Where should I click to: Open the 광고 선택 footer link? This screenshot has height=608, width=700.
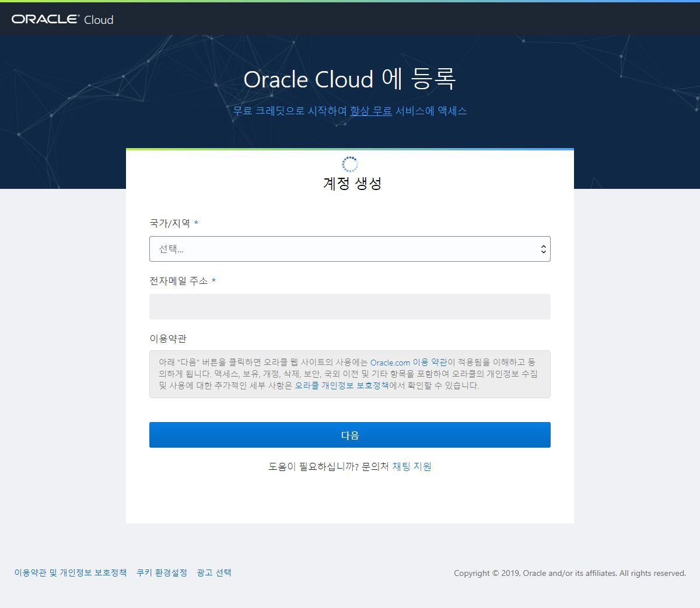pos(214,572)
